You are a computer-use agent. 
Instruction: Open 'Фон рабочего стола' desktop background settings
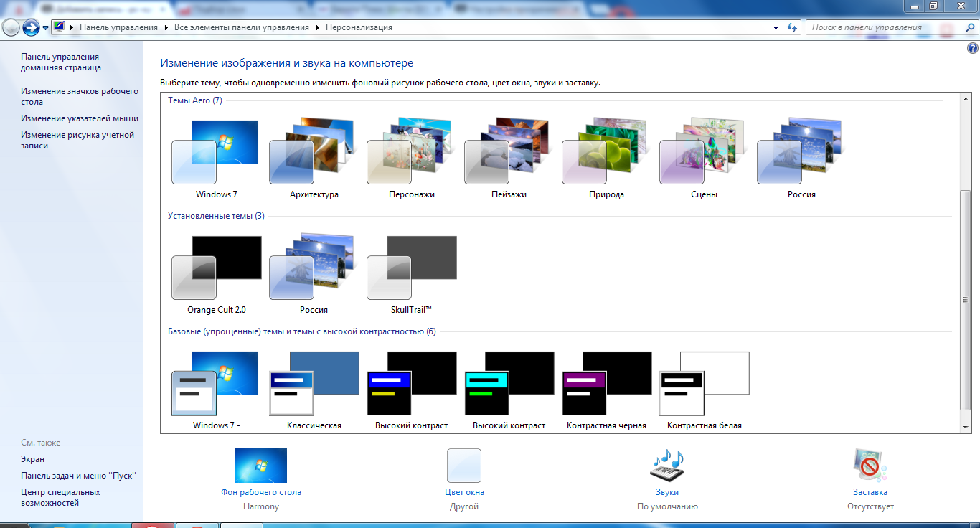[x=261, y=479]
